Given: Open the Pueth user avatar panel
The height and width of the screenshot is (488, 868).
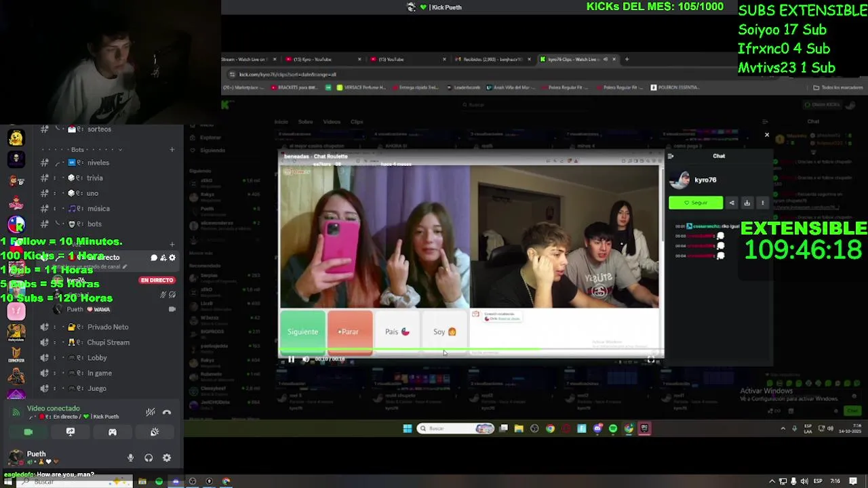Looking at the screenshot, I should pos(15,457).
